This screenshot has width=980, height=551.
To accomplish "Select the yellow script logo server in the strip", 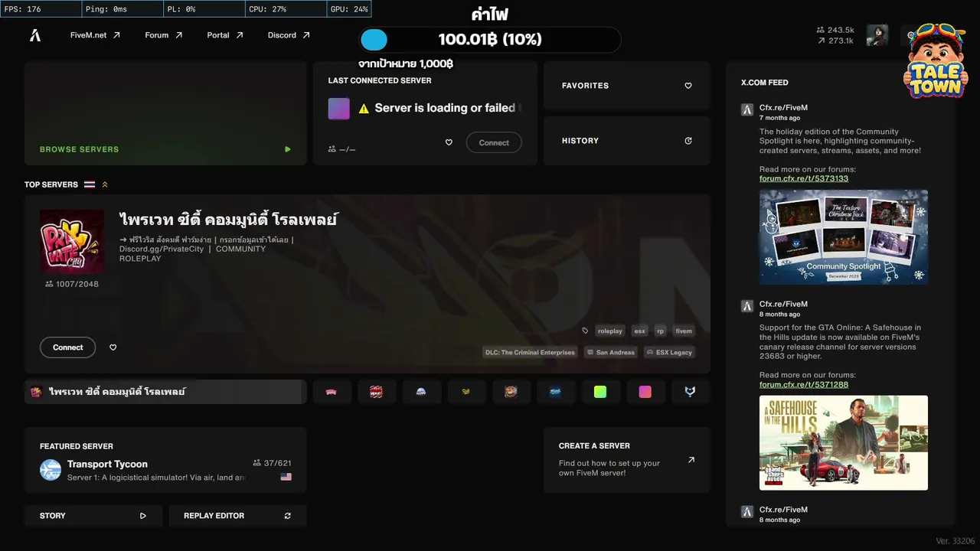I will click(466, 392).
